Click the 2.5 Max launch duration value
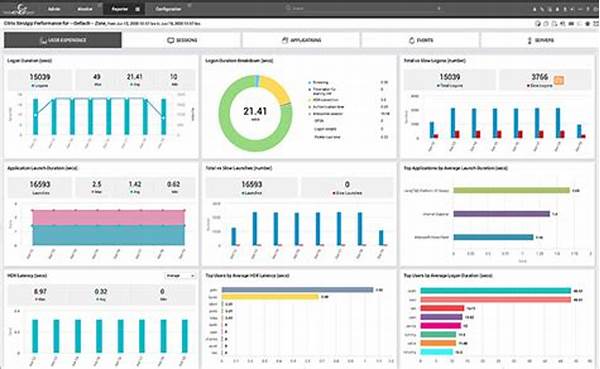The height and width of the screenshot is (369, 600). click(x=97, y=184)
